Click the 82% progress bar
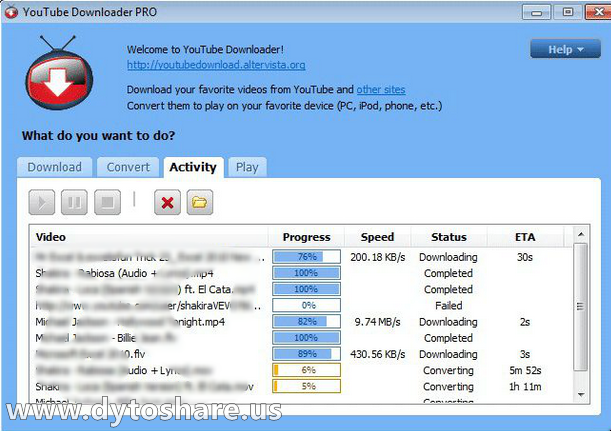The width and height of the screenshot is (611, 431). click(307, 321)
